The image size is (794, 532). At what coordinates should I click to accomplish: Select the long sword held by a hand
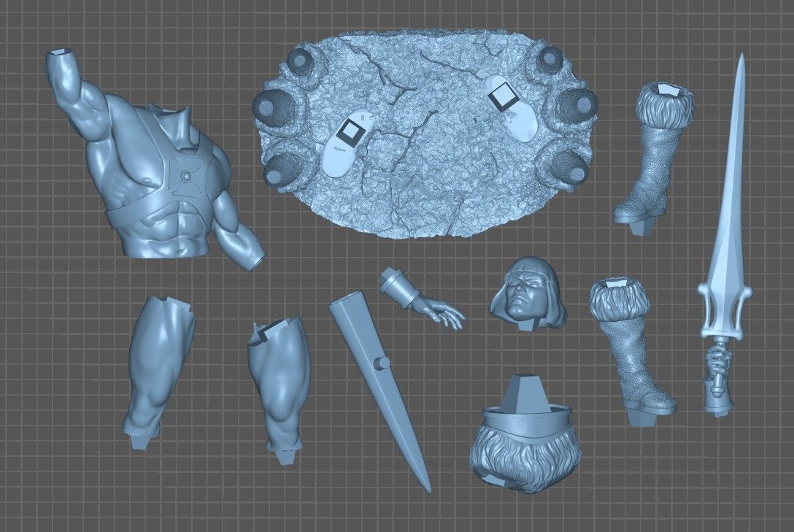pyautogui.click(x=724, y=236)
